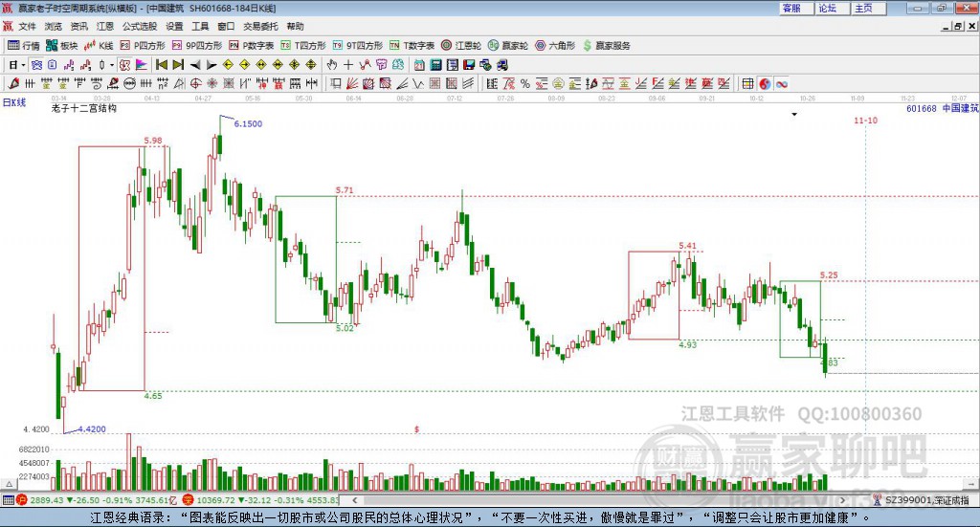Toggle the highlighted 权 adjustment icon
The image size is (980, 527).
[x=125, y=65]
